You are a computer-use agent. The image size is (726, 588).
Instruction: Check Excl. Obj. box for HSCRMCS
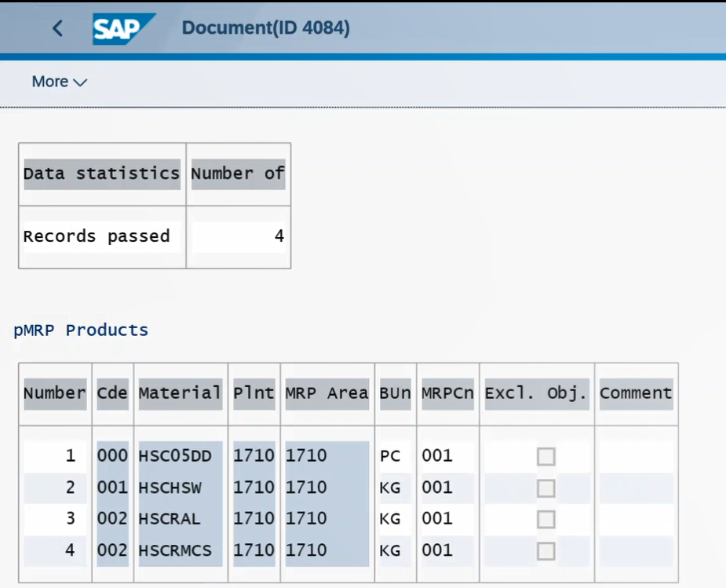tap(546, 550)
